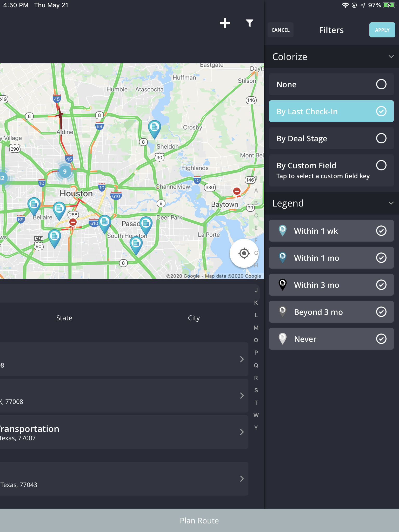Select the building pin by Bellaire
This screenshot has width=399, height=532.
(34, 206)
